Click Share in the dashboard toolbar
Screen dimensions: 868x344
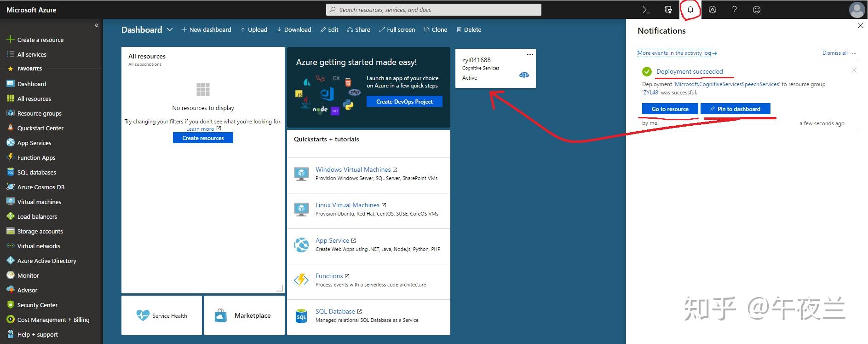click(358, 29)
